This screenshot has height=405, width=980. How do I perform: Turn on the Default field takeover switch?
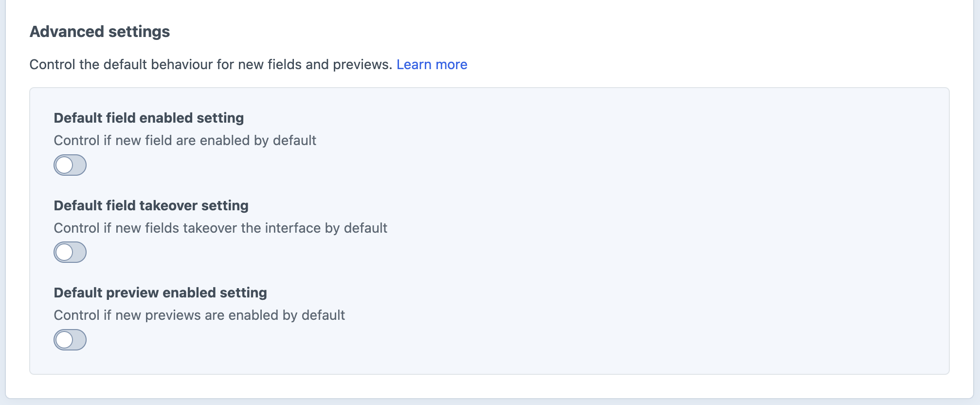click(70, 252)
